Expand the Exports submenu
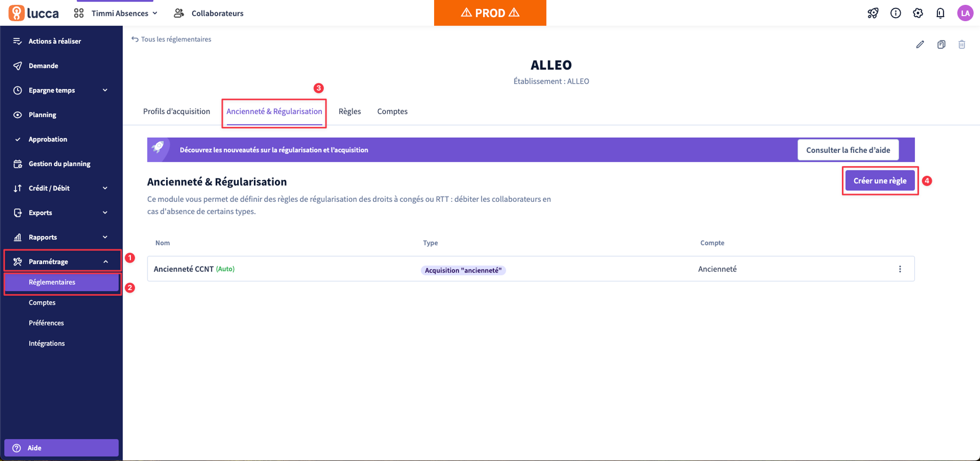980x461 pixels. (105, 213)
